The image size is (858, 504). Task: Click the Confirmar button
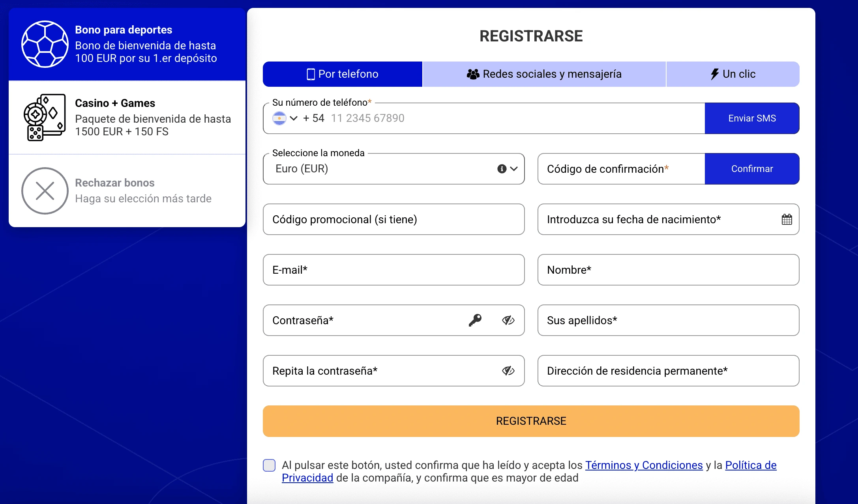tap(752, 169)
